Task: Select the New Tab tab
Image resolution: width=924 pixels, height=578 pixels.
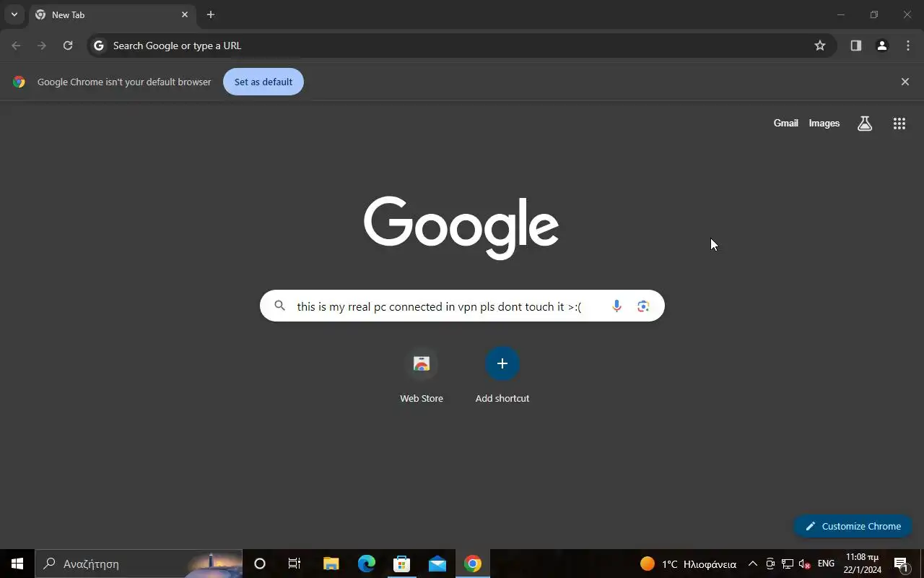Action: click(112, 14)
